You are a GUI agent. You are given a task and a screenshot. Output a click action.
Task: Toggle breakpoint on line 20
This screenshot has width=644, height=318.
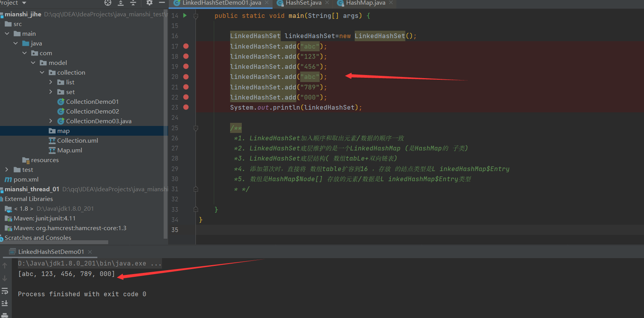[x=186, y=77]
